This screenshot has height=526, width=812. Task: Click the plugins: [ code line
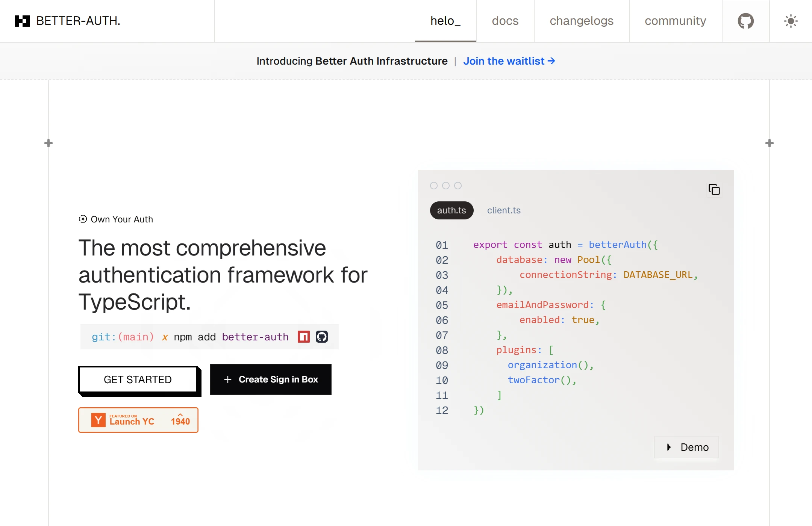(525, 350)
